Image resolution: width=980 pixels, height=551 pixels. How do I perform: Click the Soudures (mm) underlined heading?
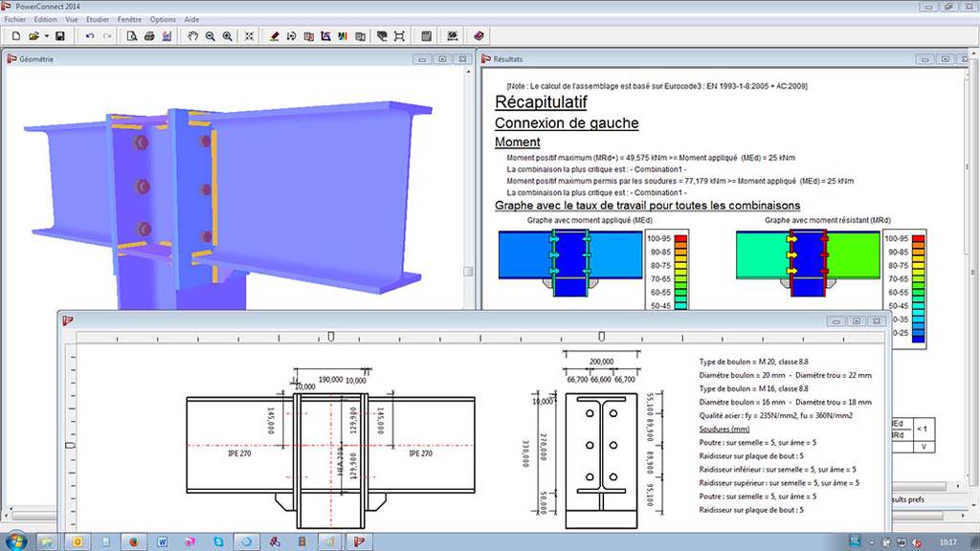click(x=724, y=430)
